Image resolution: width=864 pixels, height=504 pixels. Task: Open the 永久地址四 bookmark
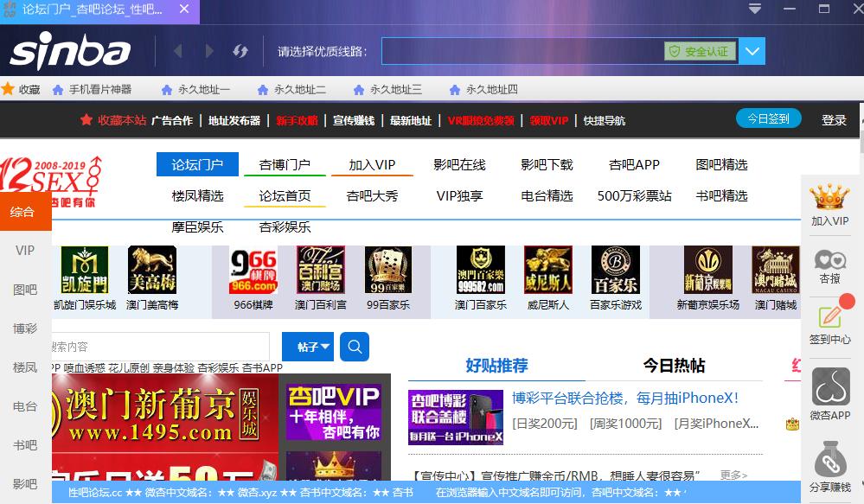tap(483, 89)
